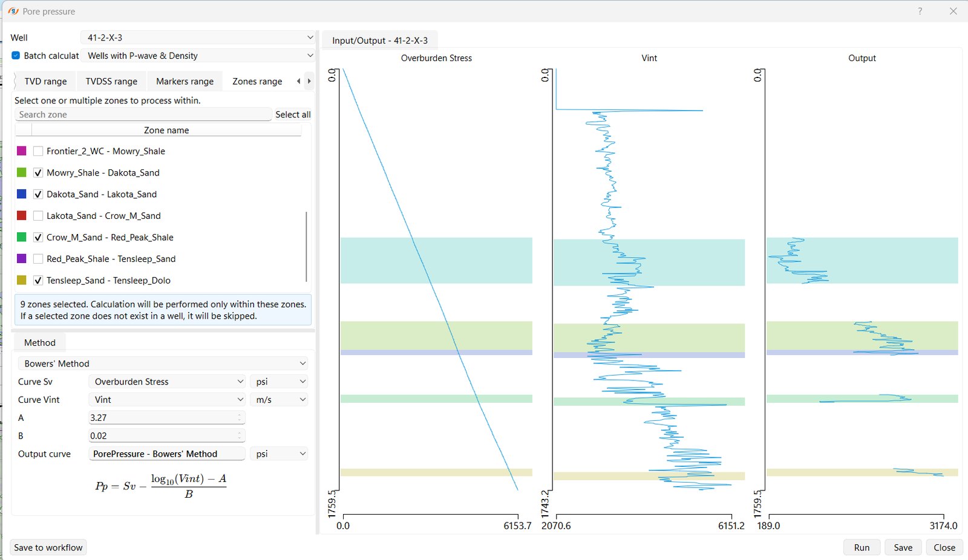Switch to the TVDSS range tab
This screenshot has width=968, height=560.
111,81
